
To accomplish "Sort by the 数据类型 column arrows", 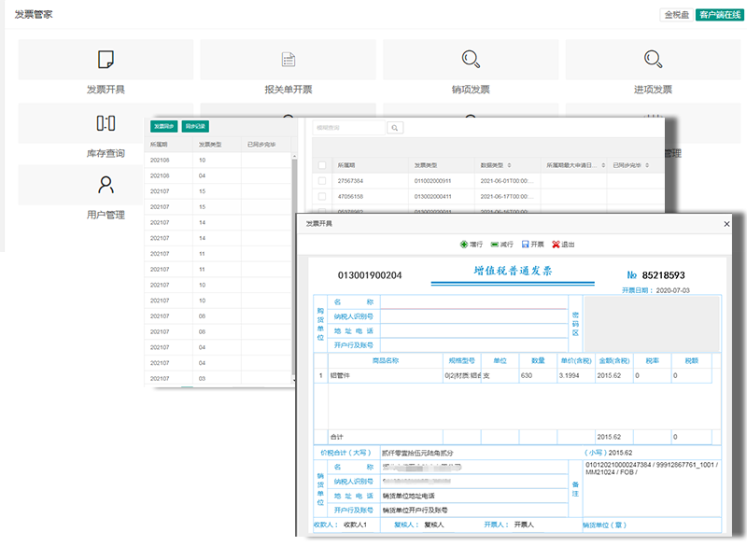I will click(509, 164).
